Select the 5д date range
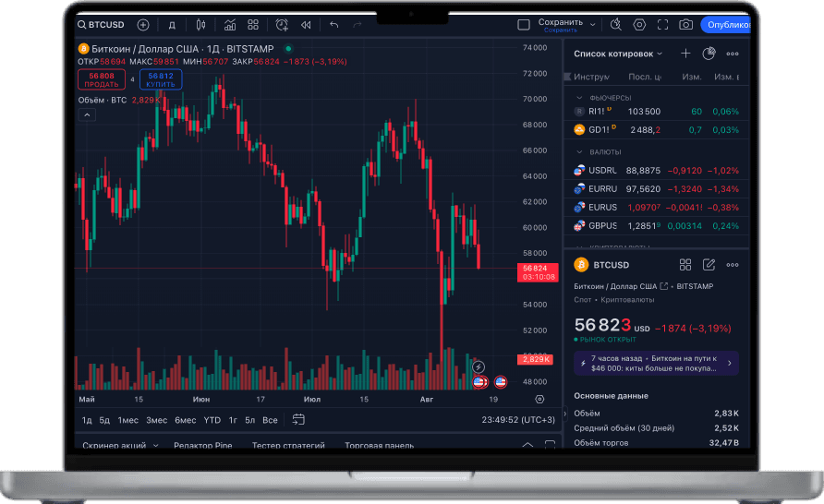Viewport: 824px width, 504px height. coord(104,420)
